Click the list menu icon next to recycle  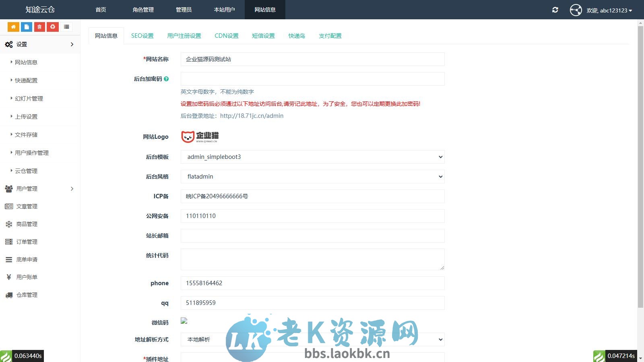[x=66, y=27]
